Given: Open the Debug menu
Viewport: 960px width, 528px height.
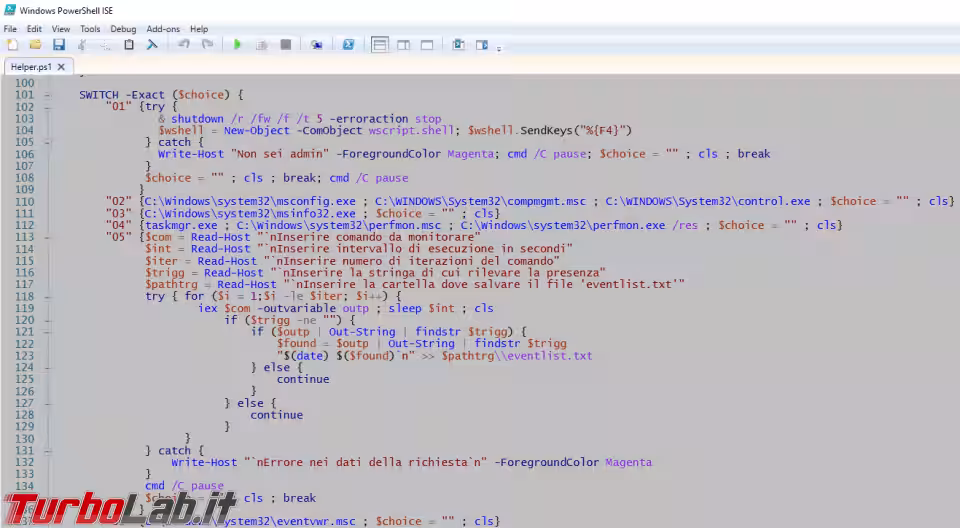Looking at the screenshot, I should pos(123,29).
